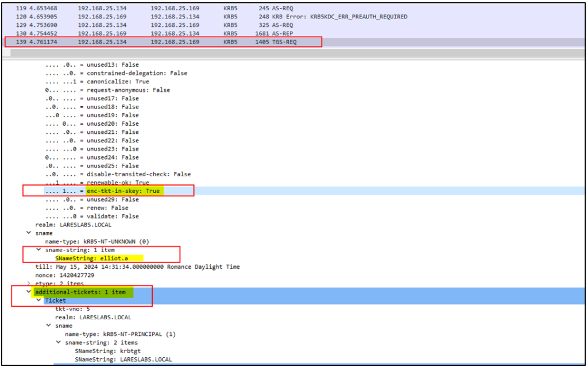Select the 'request-anonymous: False' line
The width and height of the screenshot is (588, 367).
[x=107, y=90]
